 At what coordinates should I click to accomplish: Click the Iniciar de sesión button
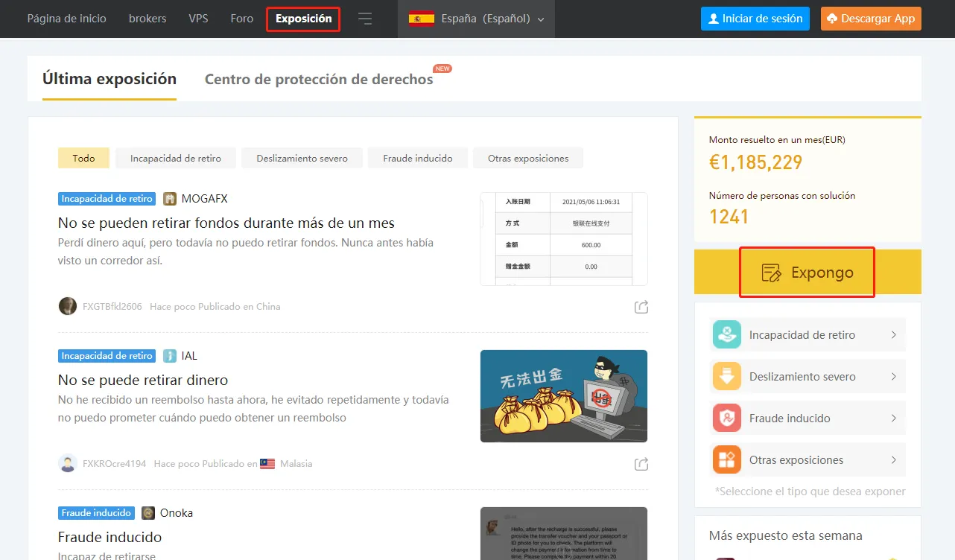(x=755, y=19)
